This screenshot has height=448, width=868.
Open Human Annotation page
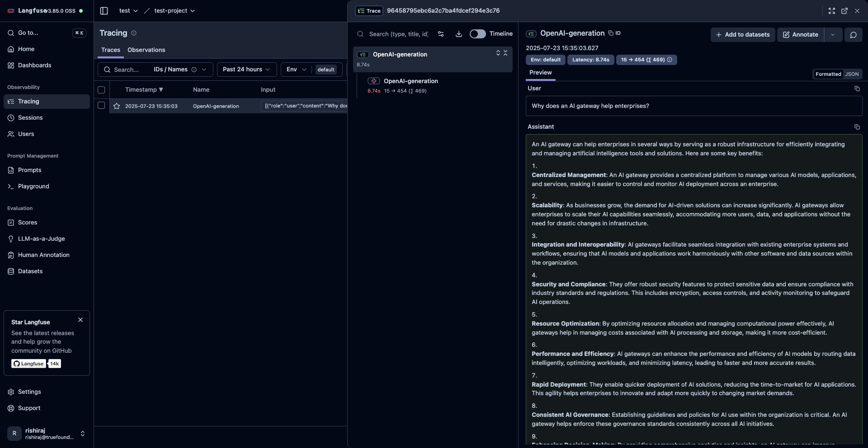pyautogui.click(x=47, y=255)
